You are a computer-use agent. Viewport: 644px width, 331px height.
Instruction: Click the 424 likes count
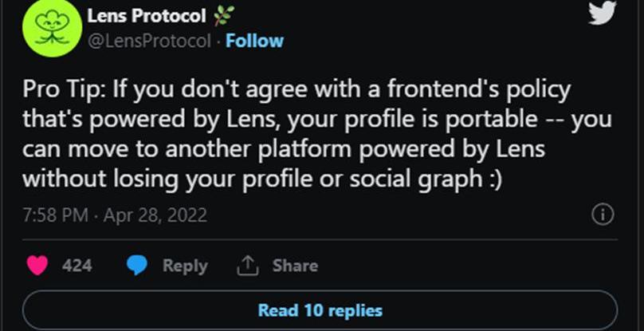(x=77, y=266)
